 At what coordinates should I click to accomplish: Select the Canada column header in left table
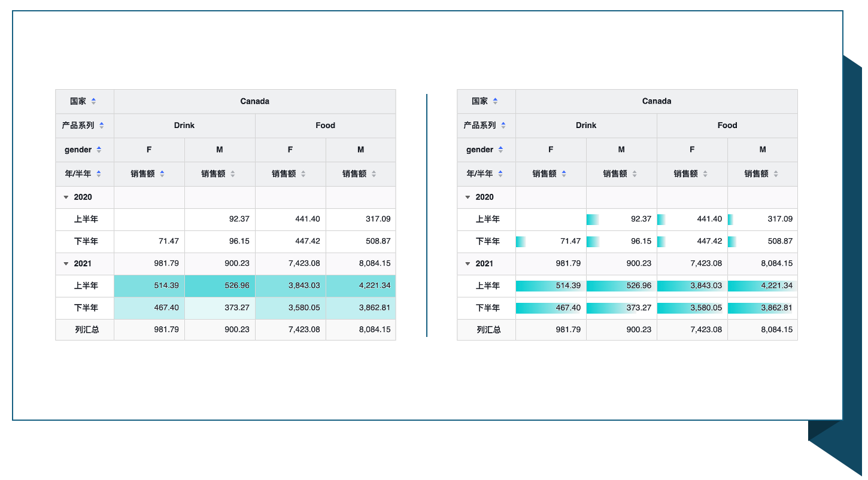point(254,102)
